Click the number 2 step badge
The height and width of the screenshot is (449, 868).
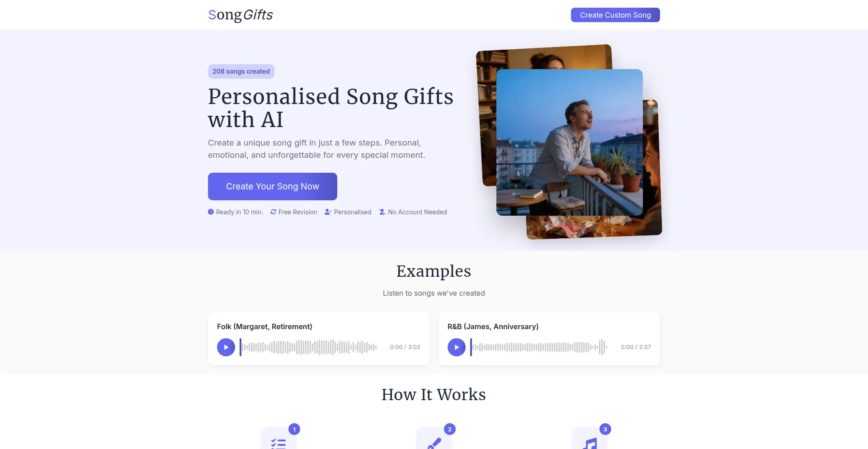(450, 429)
